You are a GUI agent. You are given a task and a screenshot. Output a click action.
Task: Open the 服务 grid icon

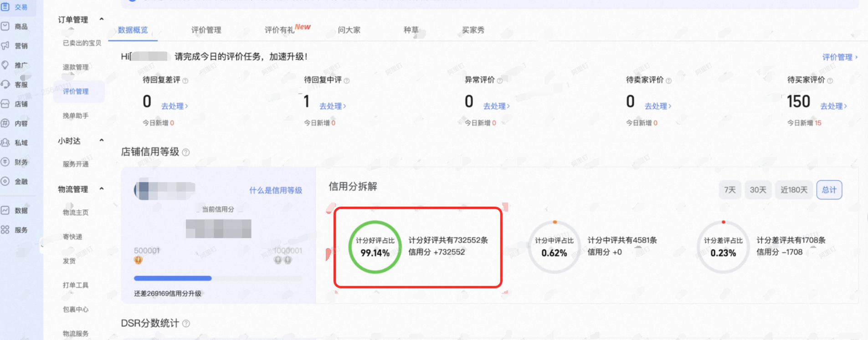coord(5,230)
